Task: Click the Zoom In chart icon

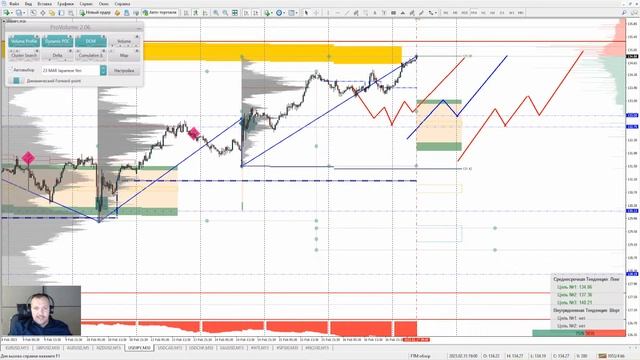Action: click(216, 13)
